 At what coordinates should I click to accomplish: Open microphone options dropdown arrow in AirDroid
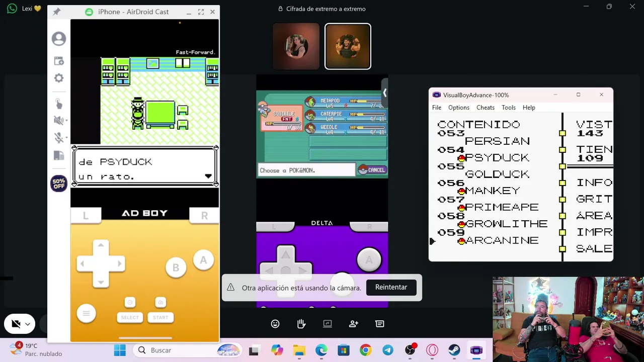point(66,139)
